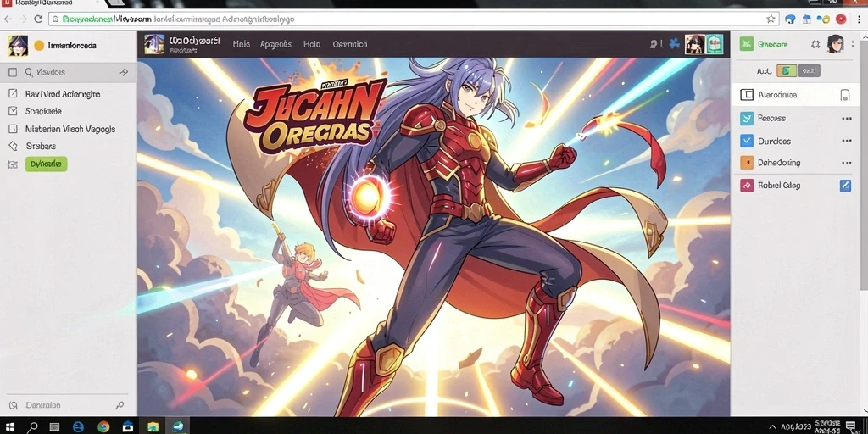Select the teal thumbnail in the top bar
Image resolution: width=868 pixels, height=434 pixels.
714,44
